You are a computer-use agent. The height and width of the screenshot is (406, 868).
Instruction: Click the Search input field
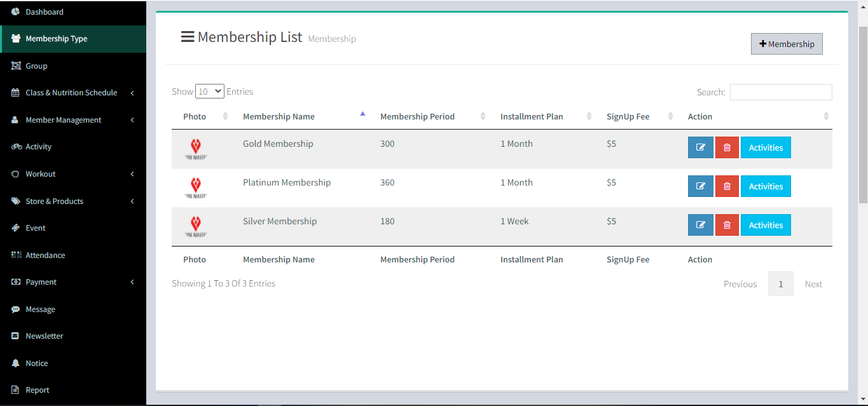click(780, 91)
